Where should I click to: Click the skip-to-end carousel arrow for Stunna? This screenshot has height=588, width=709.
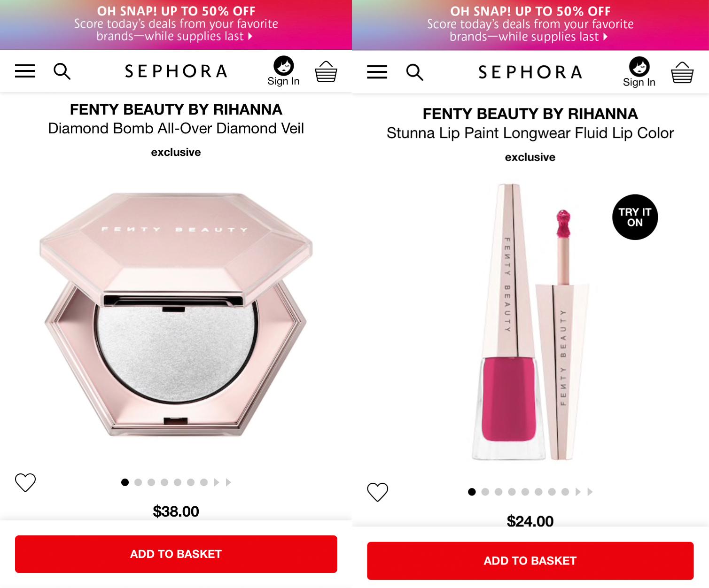pyautogui.click(x=590, y=492)
